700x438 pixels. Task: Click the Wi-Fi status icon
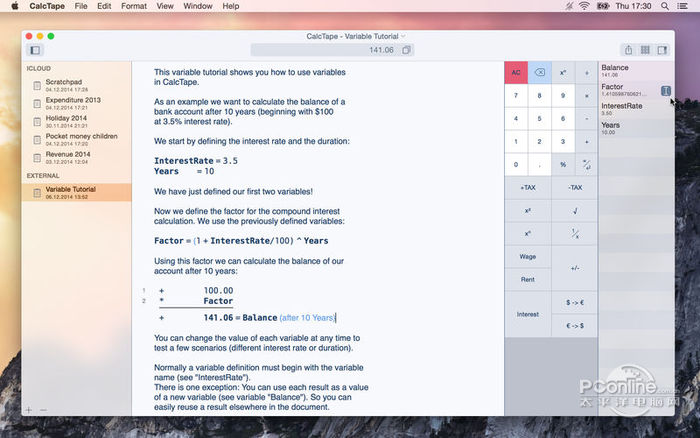pyautogui.click(x=584, y=6)
